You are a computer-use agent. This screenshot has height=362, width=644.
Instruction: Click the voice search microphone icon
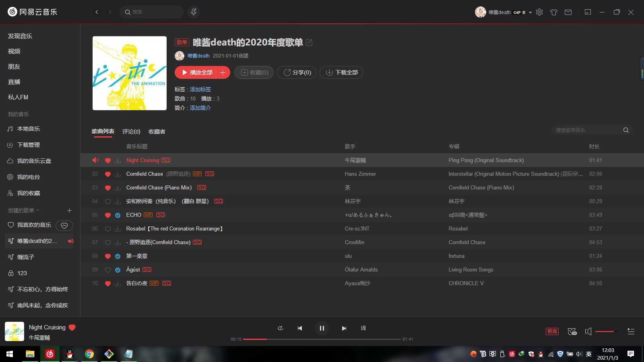point(194,12)
